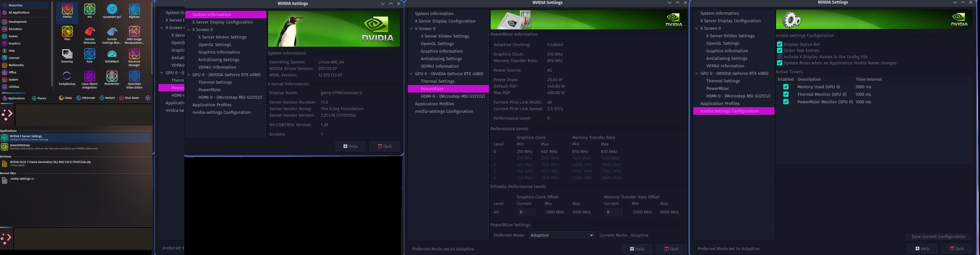Open the NVIDIA DLSS 3 Frame Generation zip archive
The image size is (980, 255).
[76, 163]
